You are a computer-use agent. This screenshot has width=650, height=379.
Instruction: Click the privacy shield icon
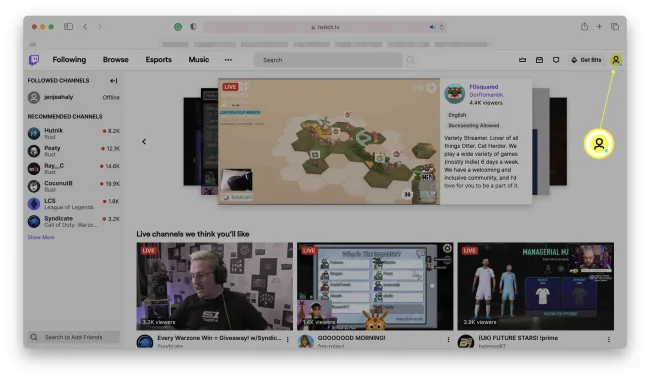(x=193, y=27)
